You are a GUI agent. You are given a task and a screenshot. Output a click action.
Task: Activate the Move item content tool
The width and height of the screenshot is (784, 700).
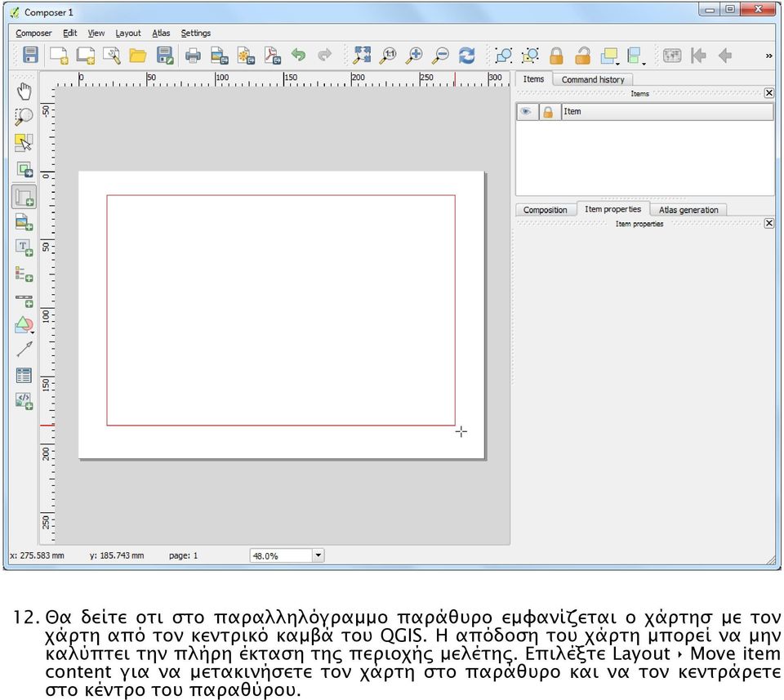pyautogui.click(x=24, y=170)
